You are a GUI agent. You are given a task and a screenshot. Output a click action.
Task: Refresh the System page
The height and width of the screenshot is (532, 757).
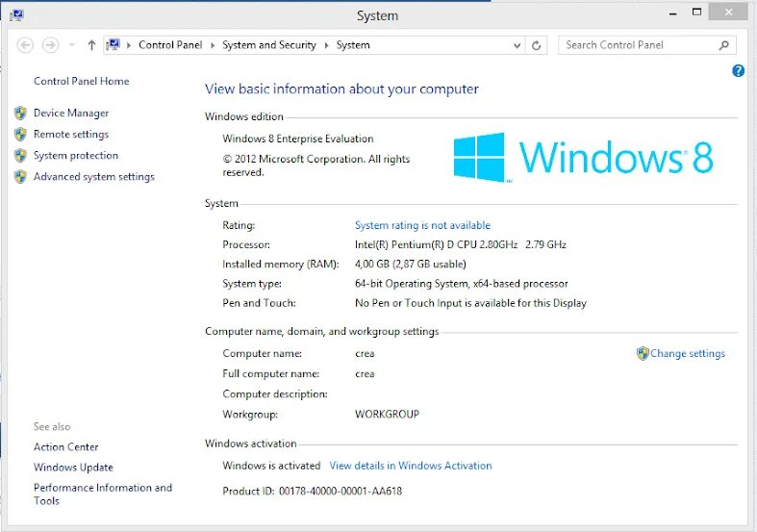coord(536,45)
